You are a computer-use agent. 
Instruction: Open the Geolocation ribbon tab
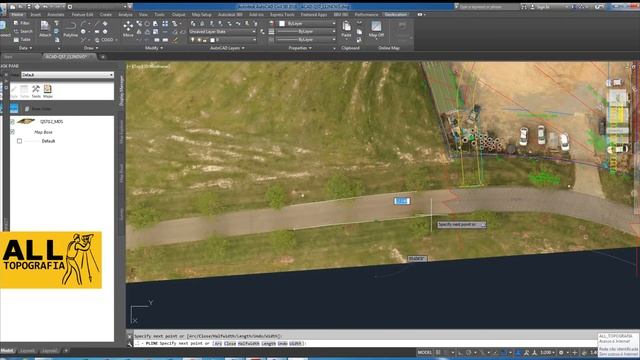click(396, 15)
